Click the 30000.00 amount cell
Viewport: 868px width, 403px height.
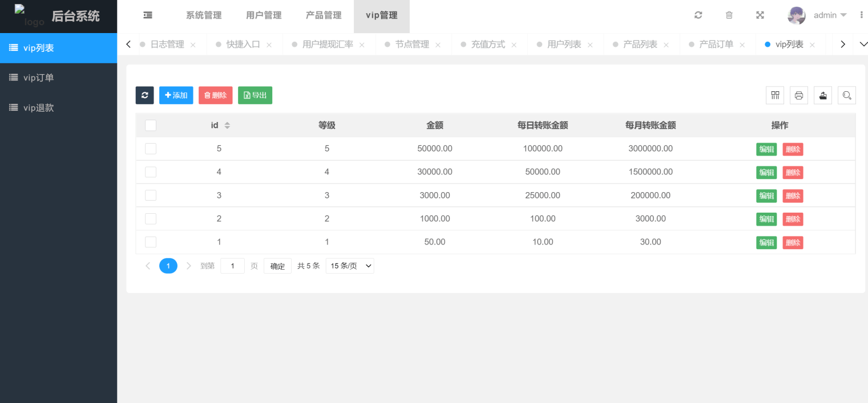(x=435, y=172)
